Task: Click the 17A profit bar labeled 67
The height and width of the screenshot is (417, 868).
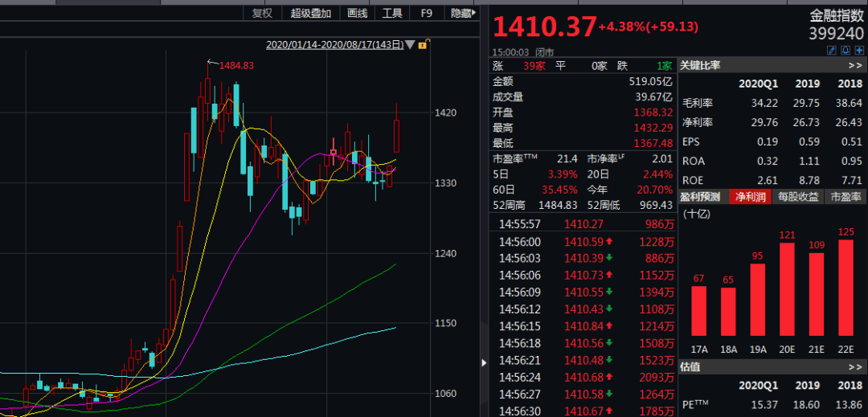Action: click(699, 311)
